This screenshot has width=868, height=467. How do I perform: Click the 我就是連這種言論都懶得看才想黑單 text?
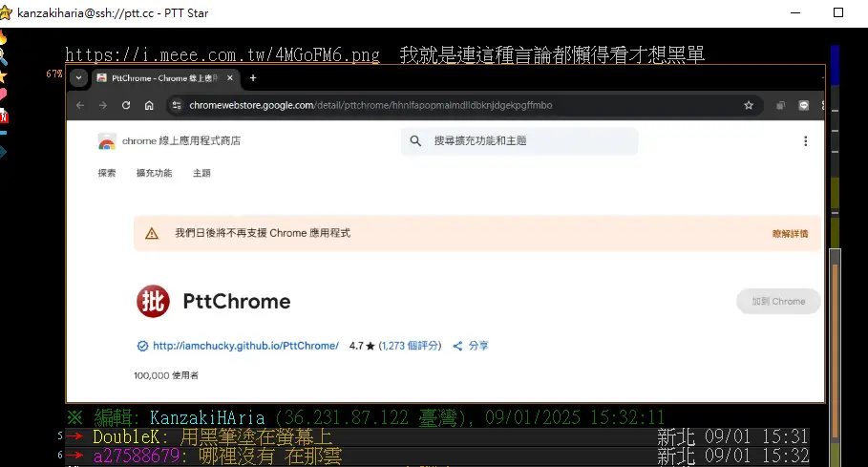(x=552, y=54)
